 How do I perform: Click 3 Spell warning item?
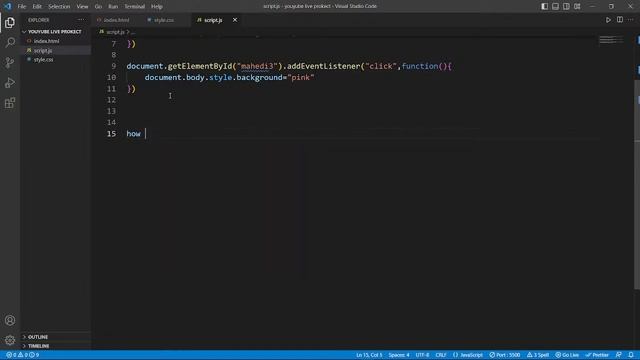pyautogui.click(x=538, y=355)
